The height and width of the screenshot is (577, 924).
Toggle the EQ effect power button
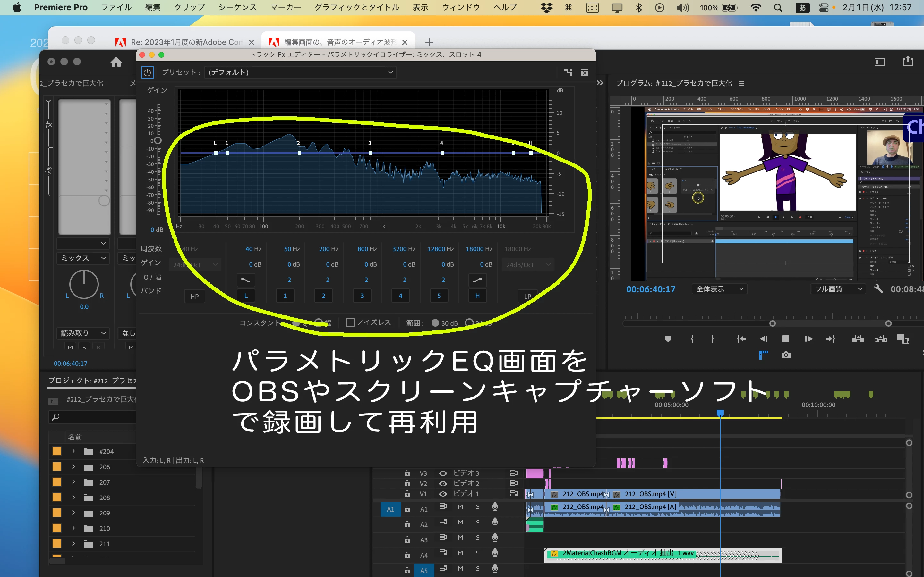pos(147,72)
